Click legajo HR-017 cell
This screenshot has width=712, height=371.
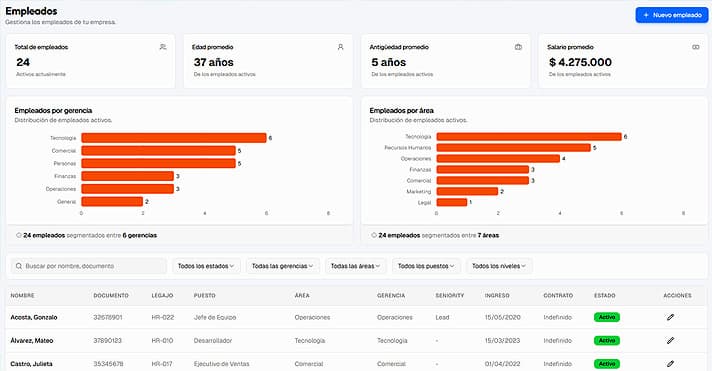pos(162,364)
